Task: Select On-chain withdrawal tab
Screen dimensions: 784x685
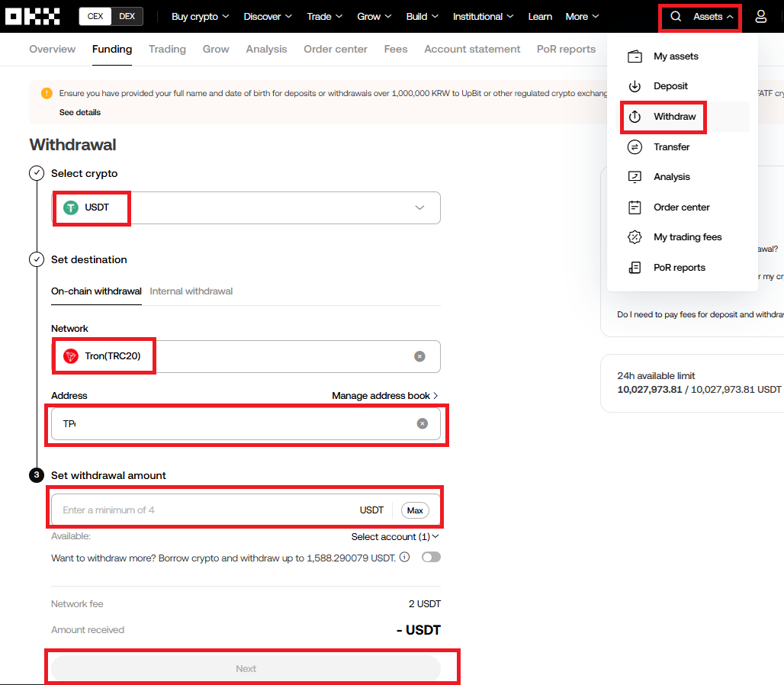Action: pyautogui.click(x=97, y=291)
